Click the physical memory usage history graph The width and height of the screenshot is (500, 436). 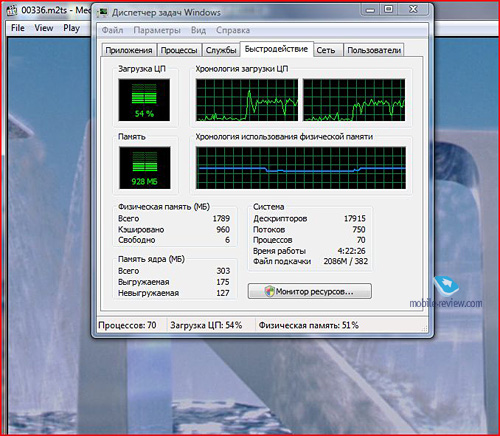click(x=301, y=168)
